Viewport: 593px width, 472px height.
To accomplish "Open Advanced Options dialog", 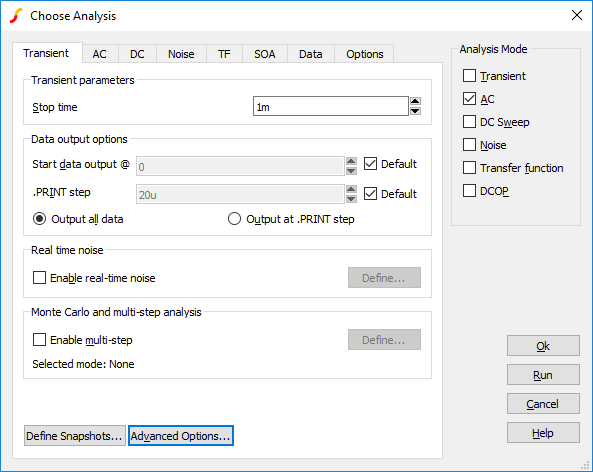I will (x=181, y=436).
